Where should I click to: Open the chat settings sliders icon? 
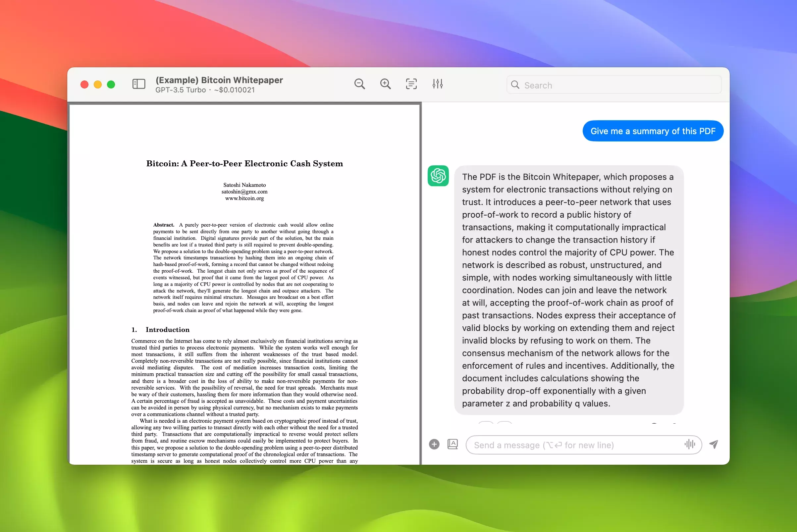click(437, 84)
